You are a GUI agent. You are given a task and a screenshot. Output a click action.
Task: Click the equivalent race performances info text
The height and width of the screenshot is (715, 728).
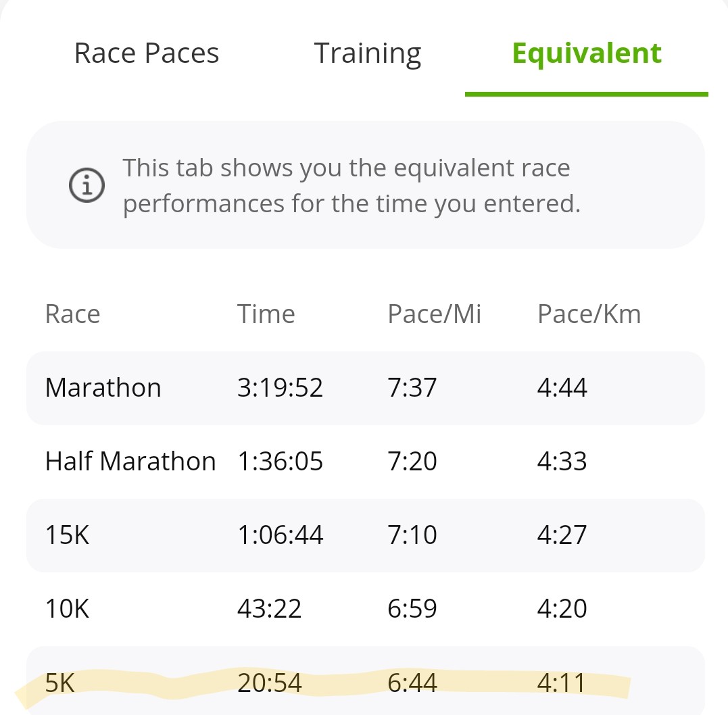point(351,185)
